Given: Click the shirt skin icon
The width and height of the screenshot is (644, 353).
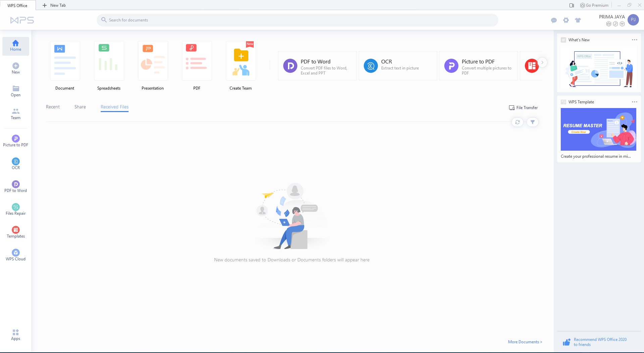Looking at the screenshot, I should click(x=578, y=20).
